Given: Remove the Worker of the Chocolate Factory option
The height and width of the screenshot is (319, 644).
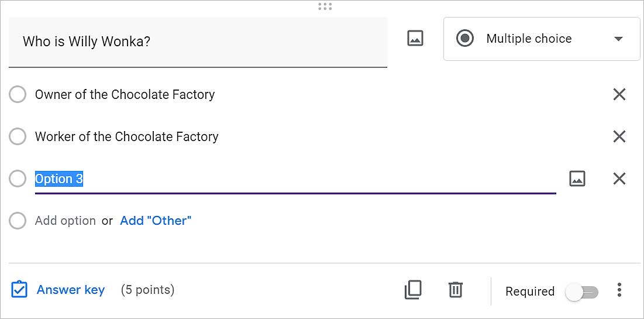Looking at the screenshot, I should pyautogui.click(x=619, y=136).
